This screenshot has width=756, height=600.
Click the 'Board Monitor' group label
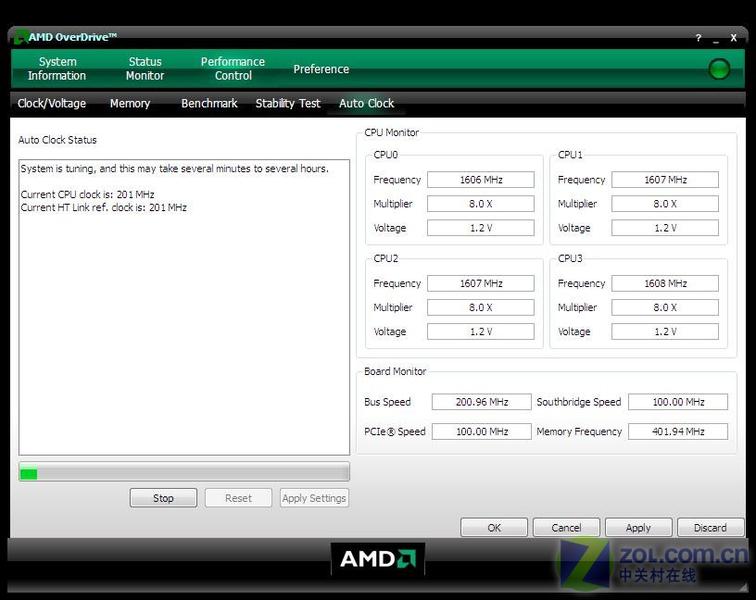395,371
